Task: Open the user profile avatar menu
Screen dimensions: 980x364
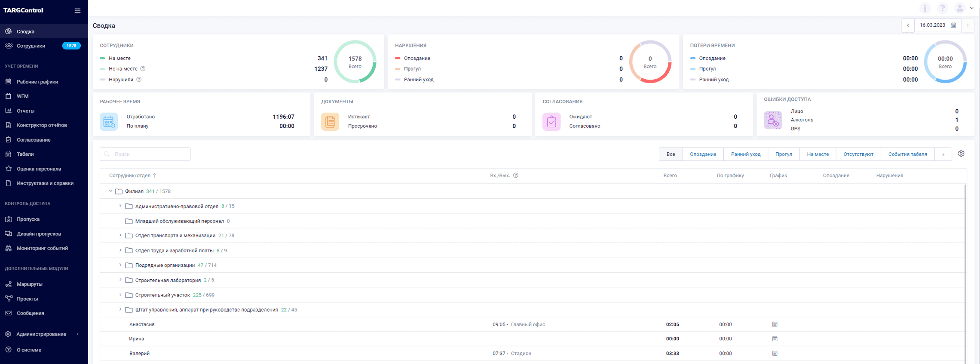Action: pyautogui.click(x=960, y=8)
